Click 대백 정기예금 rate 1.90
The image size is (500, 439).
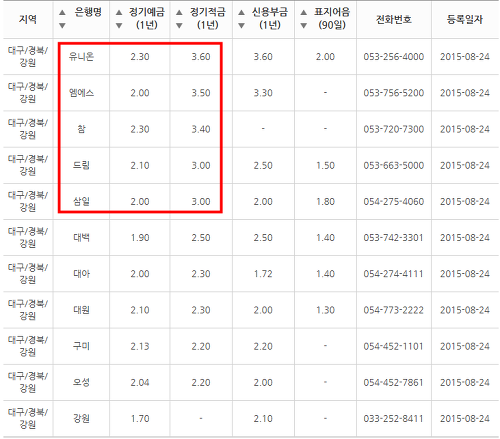point(140,238)
